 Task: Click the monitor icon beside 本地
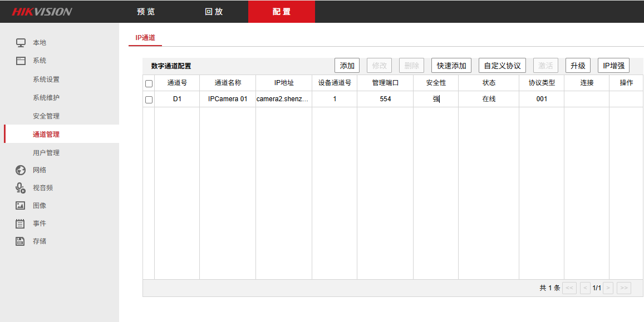point(21,43)
